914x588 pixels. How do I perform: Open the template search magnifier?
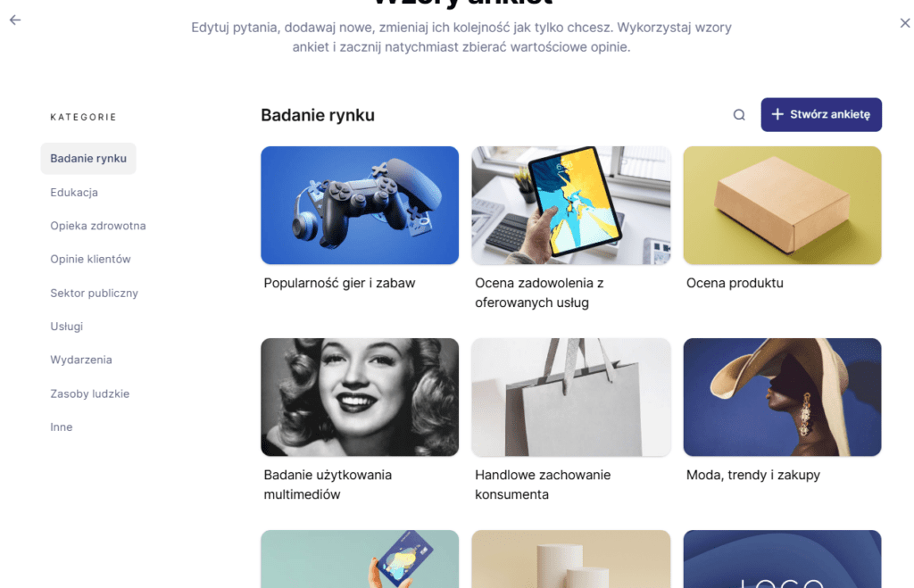pyautogui.click(x=739, y=115)
